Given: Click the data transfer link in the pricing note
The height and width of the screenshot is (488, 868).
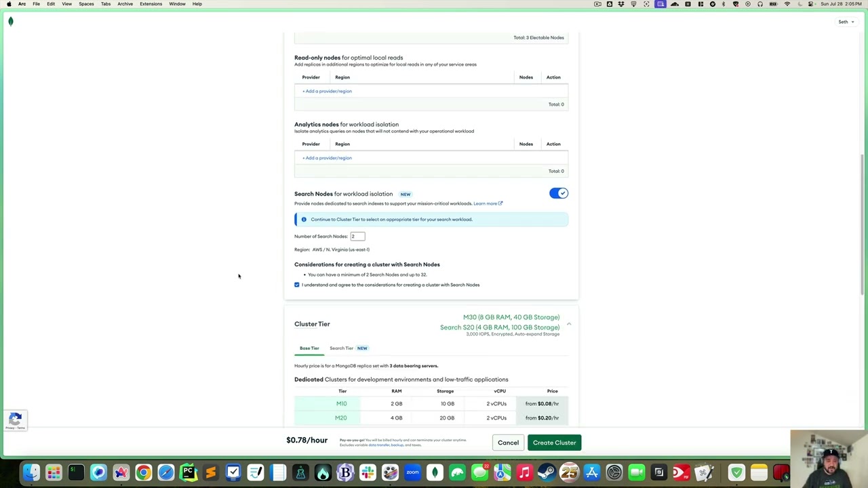Looking at the screenshot, I should pyautogui.click(x=378, y=445).
